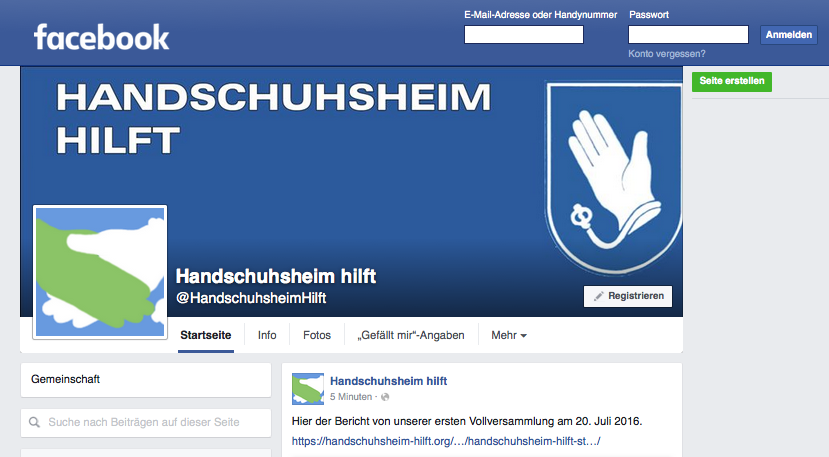Click the Handschuhsheim hilft post author name

(389, 381)
